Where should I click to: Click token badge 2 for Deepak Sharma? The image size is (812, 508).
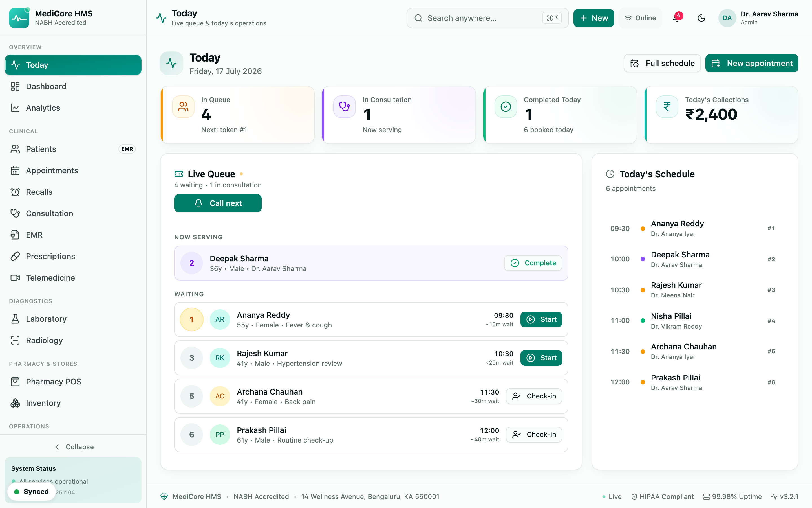tap(192, 263)
